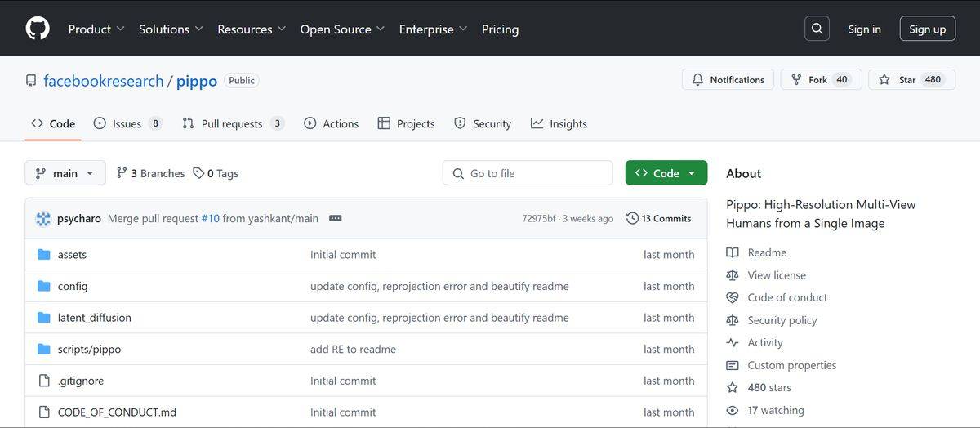Open the green Code dropdown button
This screenshot has width=980, height=428.
coord(666,173)
